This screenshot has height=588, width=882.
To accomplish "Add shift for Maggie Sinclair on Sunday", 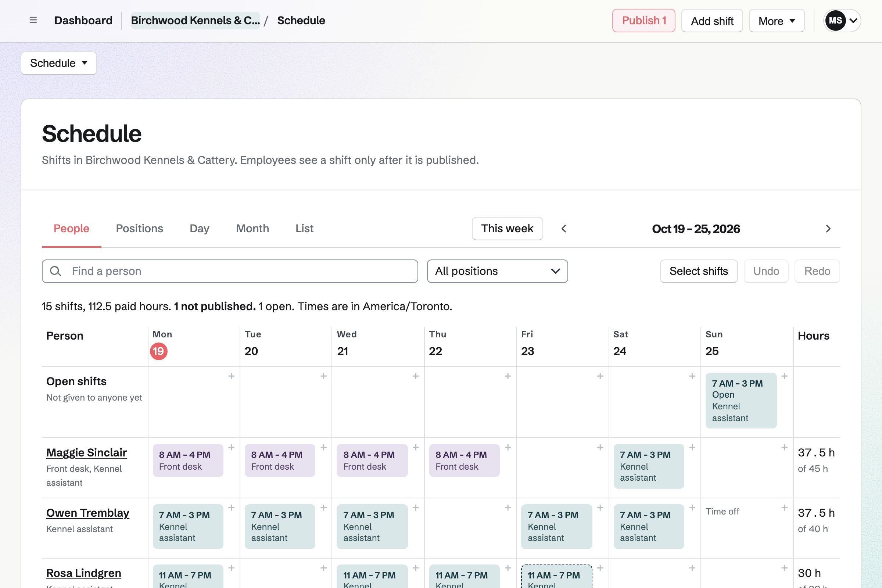I will (x=785, y=447).
